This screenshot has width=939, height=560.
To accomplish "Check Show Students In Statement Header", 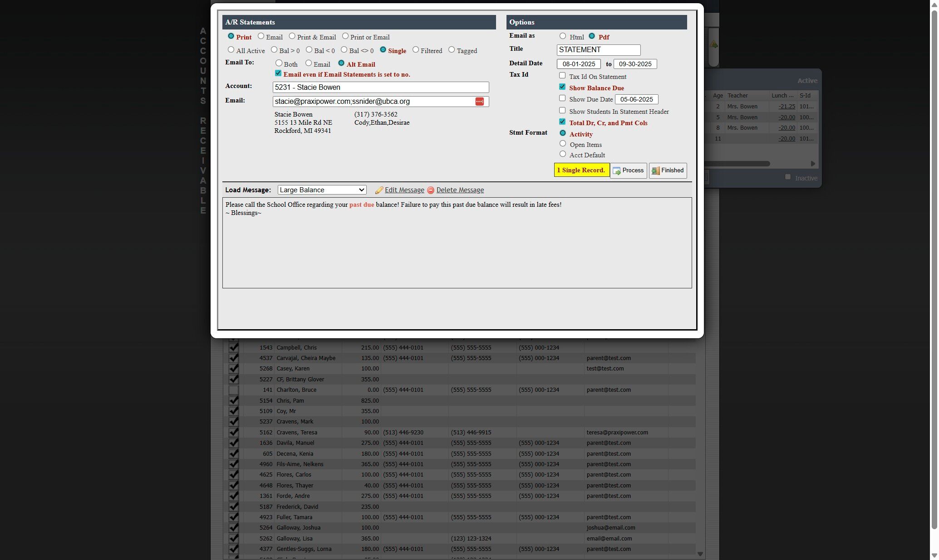I will coord(562,111).
